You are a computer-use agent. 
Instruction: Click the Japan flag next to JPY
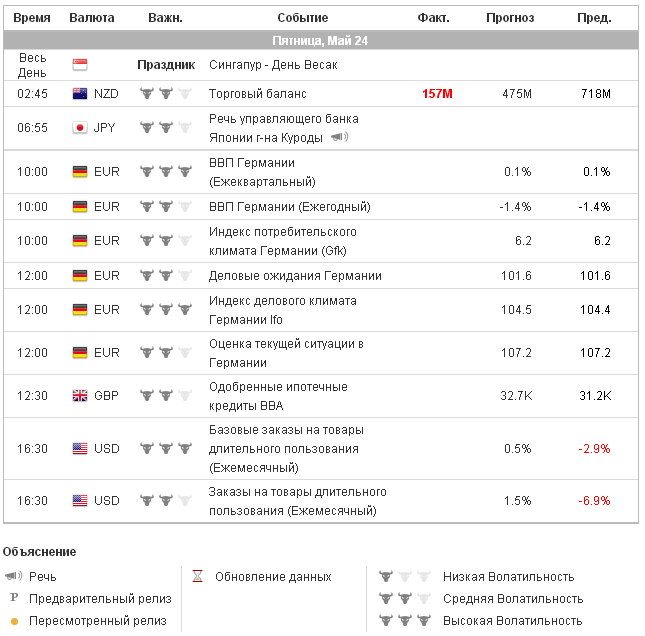pos(80,128)
